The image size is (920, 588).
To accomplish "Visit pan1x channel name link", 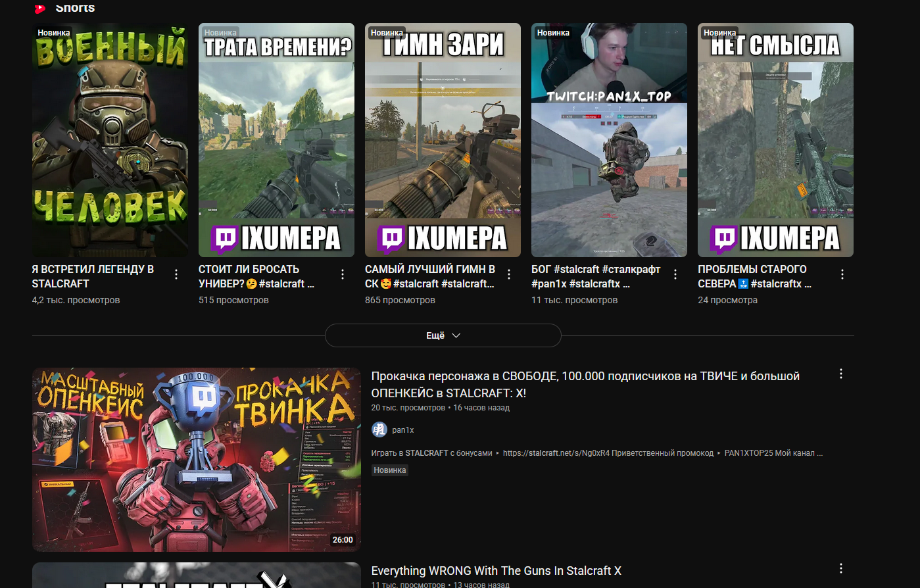I will [403, 430].
